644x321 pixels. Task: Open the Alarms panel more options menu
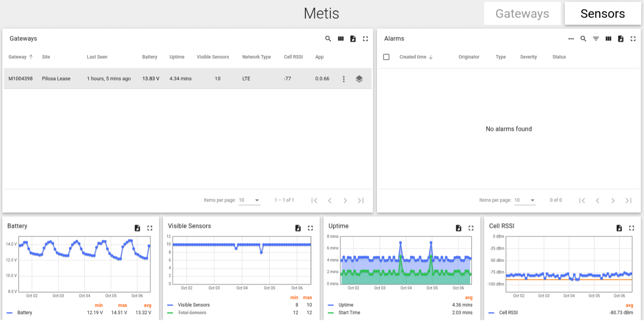(571, 39)
